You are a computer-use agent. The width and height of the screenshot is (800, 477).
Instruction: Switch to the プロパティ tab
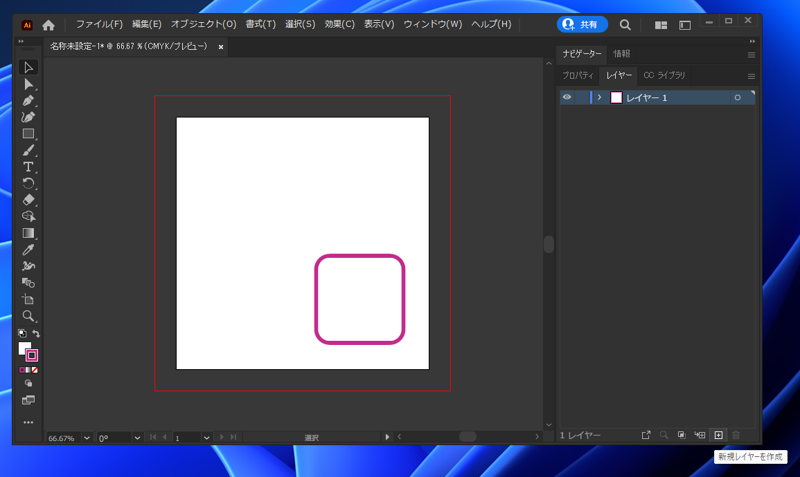tap(578, 76)
